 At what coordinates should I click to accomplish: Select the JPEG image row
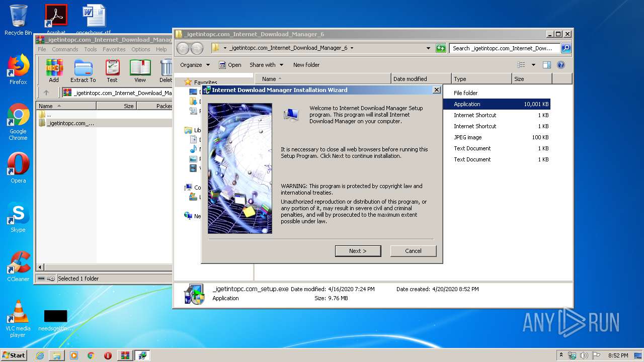tap(497, 137)
